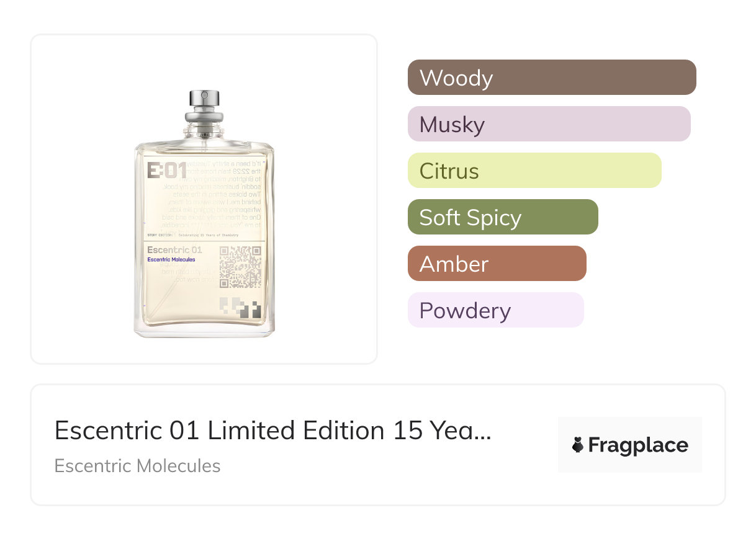Click the blue Escentric Molecules text on the bottle

pos(171,259)
